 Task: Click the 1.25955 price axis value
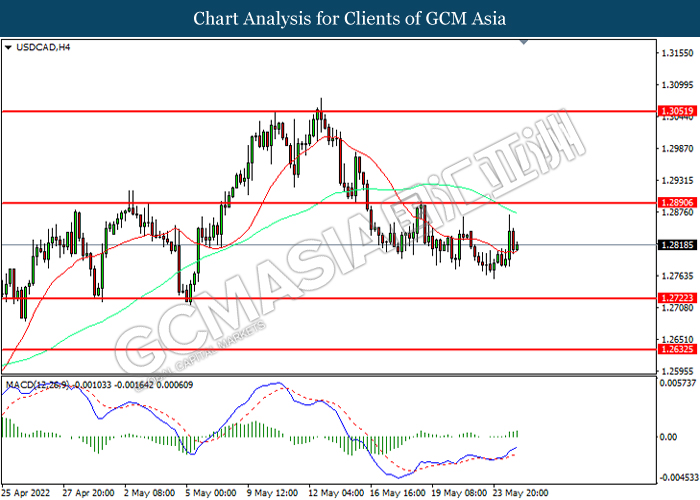[x=677, y=371]
